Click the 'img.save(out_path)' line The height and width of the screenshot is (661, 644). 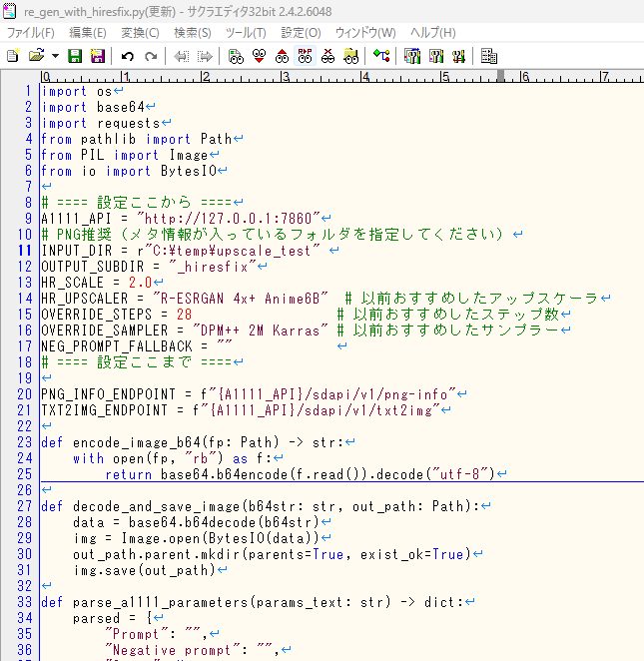(145, 570)
